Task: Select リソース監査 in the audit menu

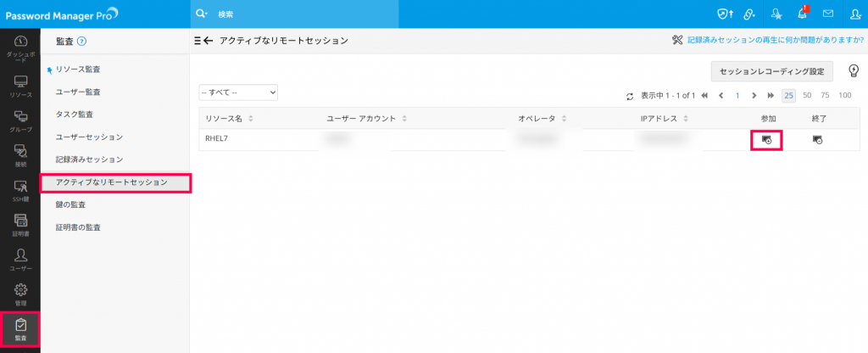Action: (x=78, y=70)
